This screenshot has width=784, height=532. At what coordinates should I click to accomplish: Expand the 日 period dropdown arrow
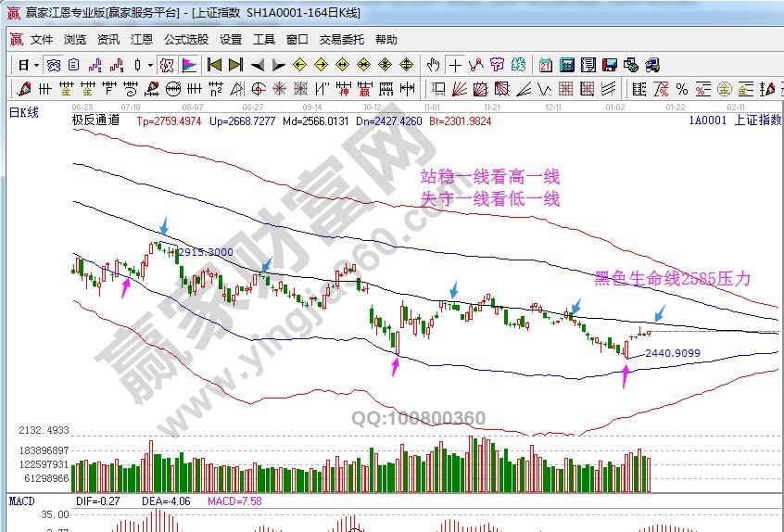[36, 65]
